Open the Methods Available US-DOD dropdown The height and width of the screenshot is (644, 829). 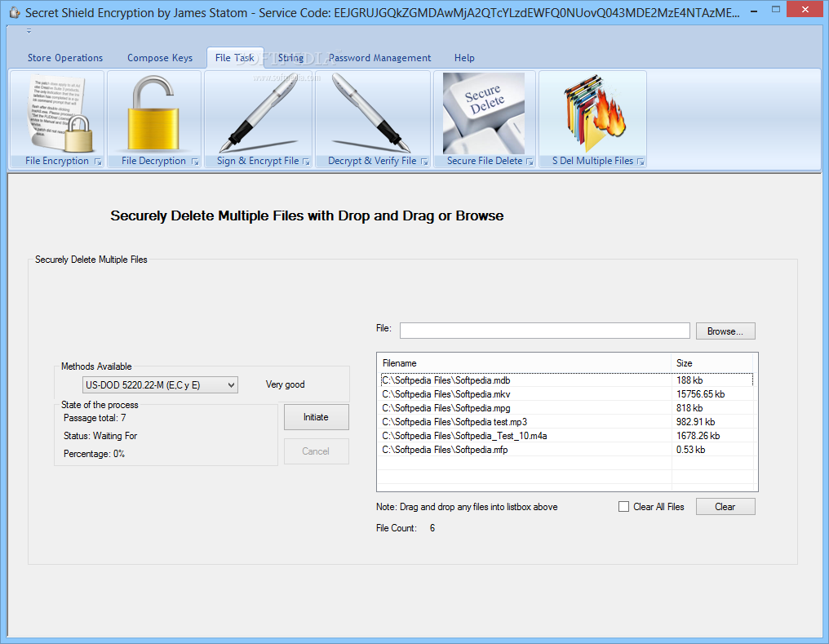click(160, 385)
